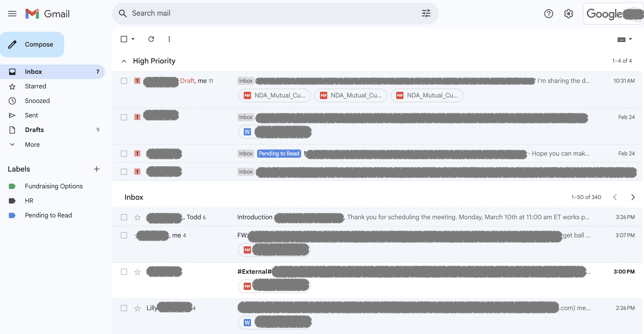
Task: Open select options dropdown arrow beside checkbox
Action: (133, 39)
